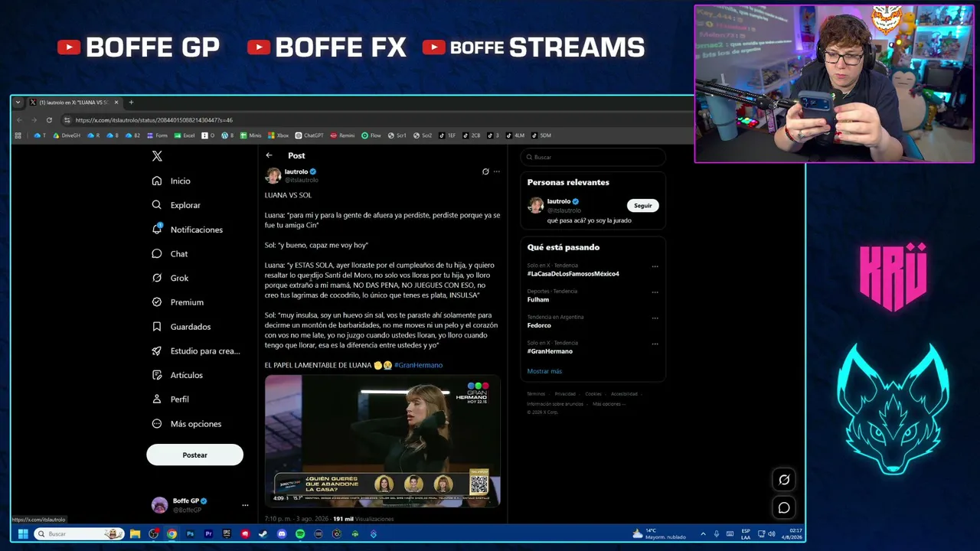Screen dimensions: 980x551
Task: Open the 4LM TikTok bookmark
Action: click(x=515, y=135)
